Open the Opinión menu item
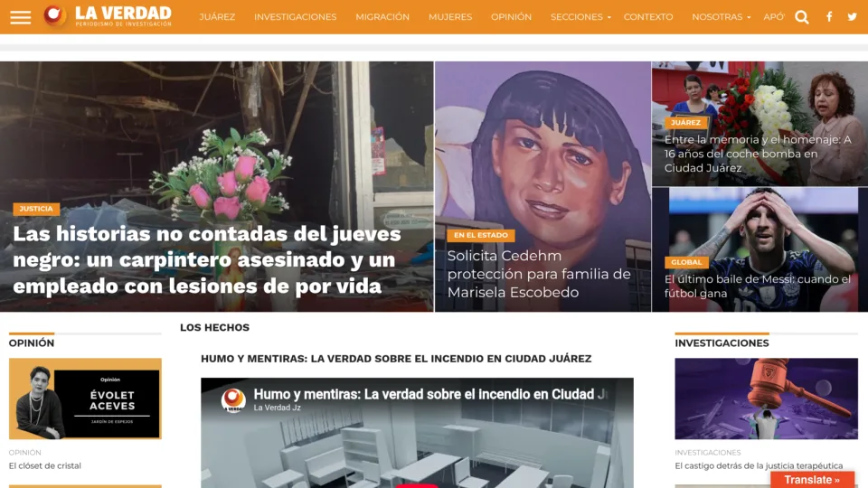Viewport: 868px width, 488px height. (x=511, y=17)
